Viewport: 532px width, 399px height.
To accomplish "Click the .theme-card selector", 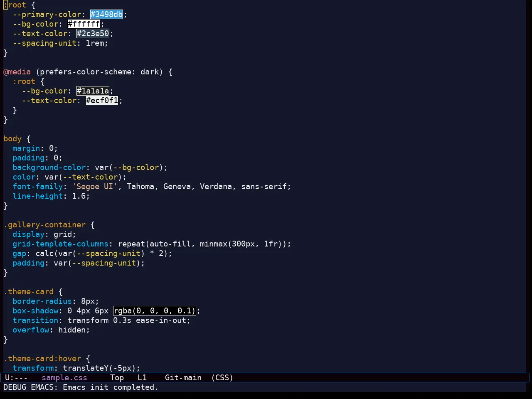I will click(29, 292).
